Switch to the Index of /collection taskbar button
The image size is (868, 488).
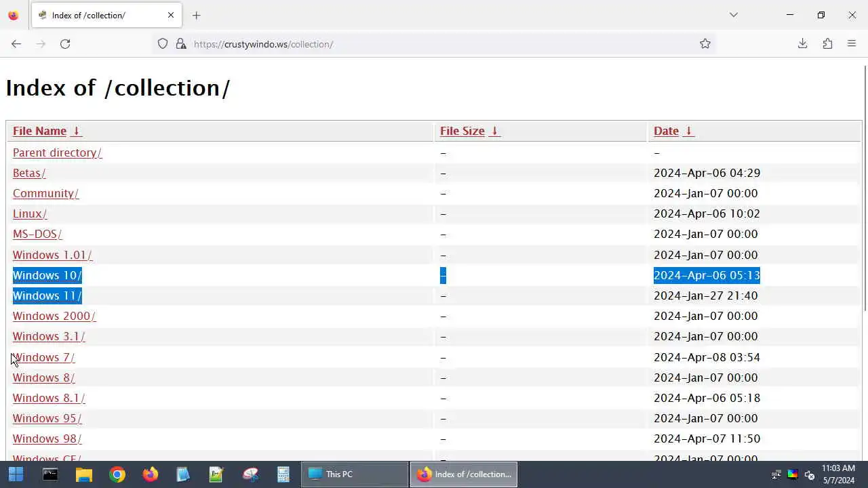coord(464,474)
